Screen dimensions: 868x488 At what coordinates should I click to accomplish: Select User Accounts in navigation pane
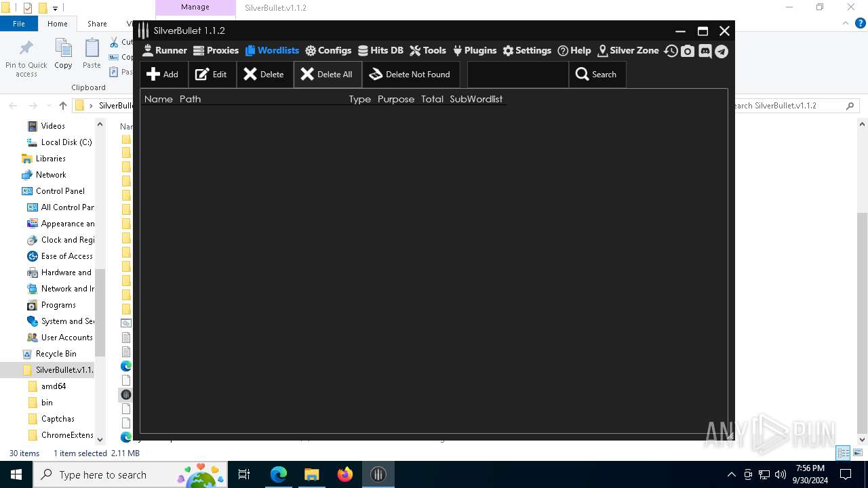(x=66, y=338)
